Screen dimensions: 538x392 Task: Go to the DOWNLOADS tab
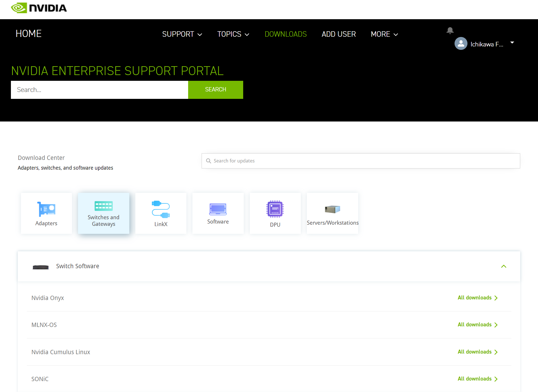click(x=286, y=34)
